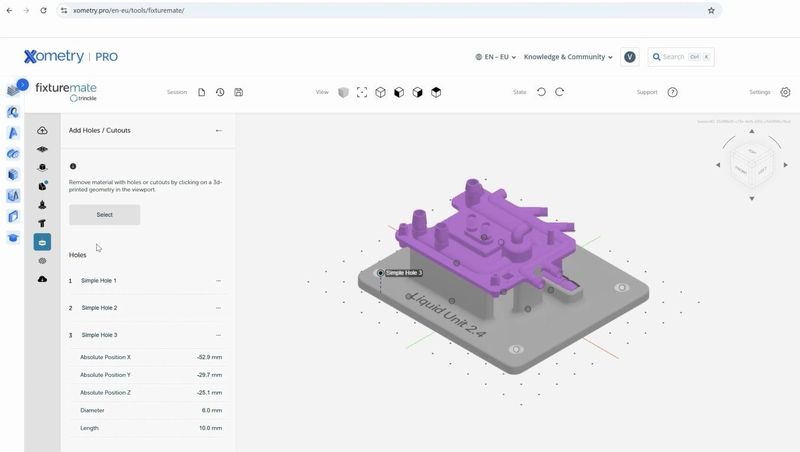
Task: Open Support help question icon
Action: click(x=672, y=92)
